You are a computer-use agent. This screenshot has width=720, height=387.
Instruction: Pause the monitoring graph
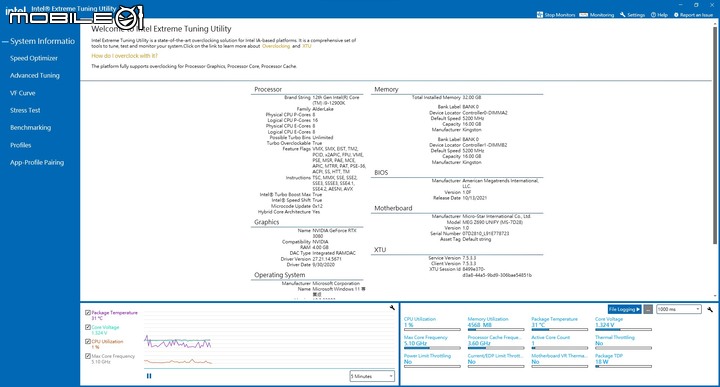149,376
